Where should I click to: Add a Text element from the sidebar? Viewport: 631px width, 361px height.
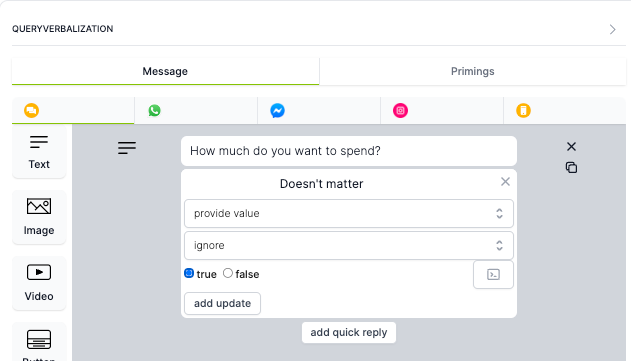(x=39, y=152)
